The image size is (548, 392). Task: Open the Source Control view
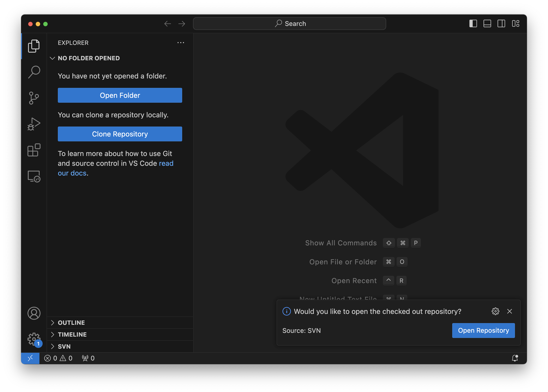34,98
